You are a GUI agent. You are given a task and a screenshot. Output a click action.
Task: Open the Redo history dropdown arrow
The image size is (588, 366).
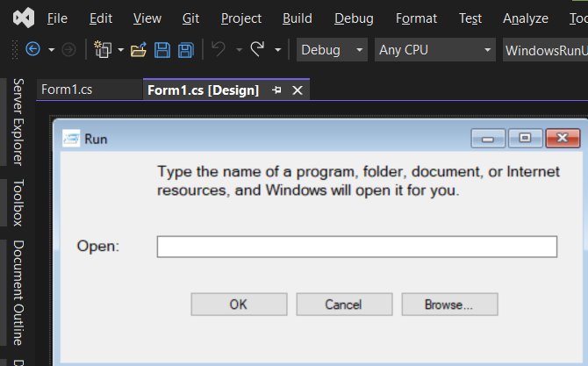(278, 49)
